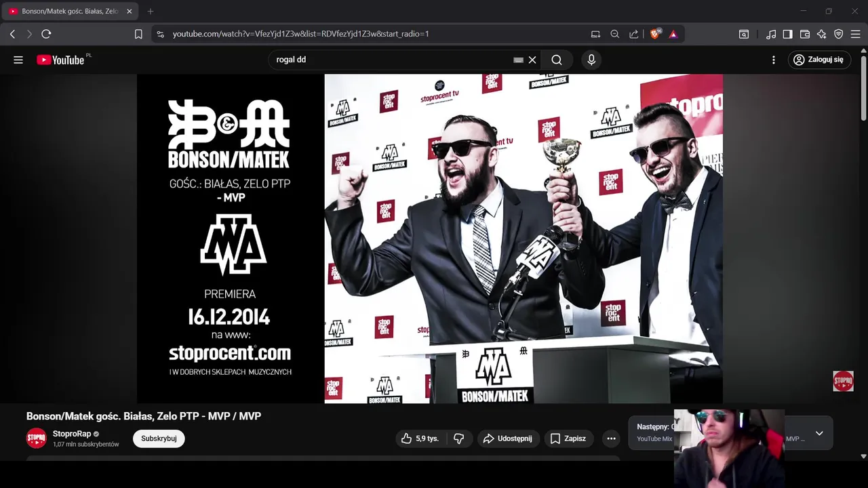The height and width of the screenshot is (488, 868).
Task: Start voice search with the microphone
Action: click(x=591, y=60)
